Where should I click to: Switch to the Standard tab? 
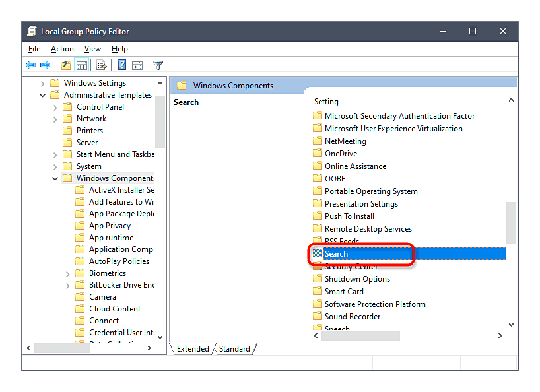pos(234,349)
